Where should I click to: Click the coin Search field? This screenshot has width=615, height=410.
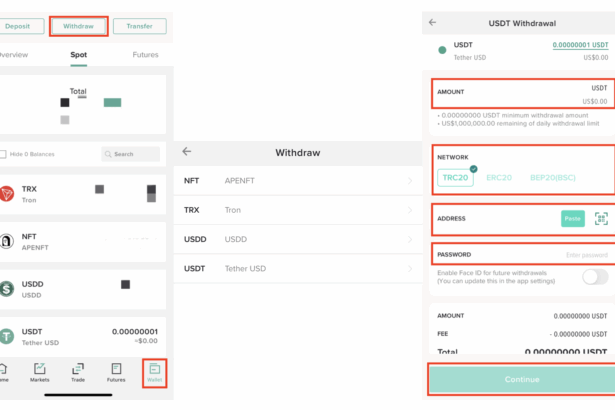pyautogui.click(x=131, y=154)
